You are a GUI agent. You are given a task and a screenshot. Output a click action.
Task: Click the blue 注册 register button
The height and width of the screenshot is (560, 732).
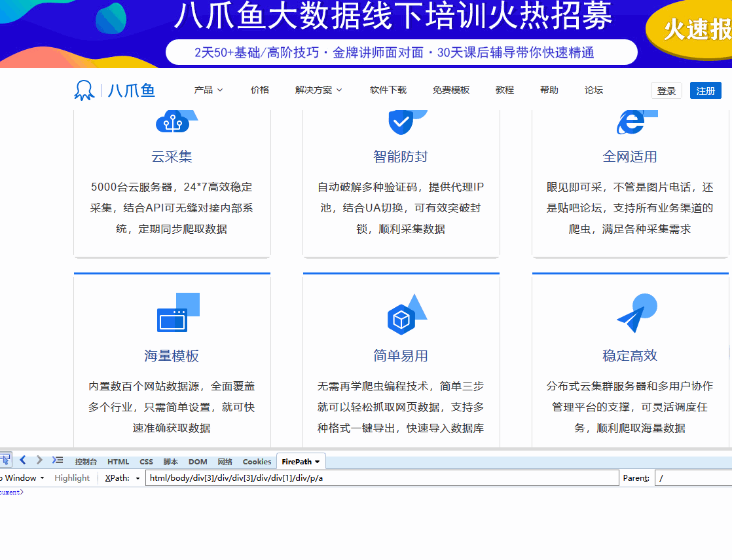coord(705,90)
